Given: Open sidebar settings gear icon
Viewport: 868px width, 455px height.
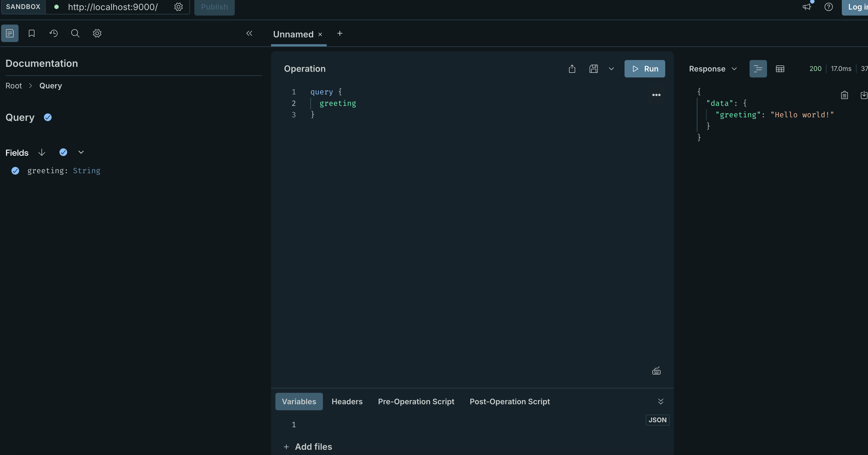Looking at the screenshot, I should (97, 33).
